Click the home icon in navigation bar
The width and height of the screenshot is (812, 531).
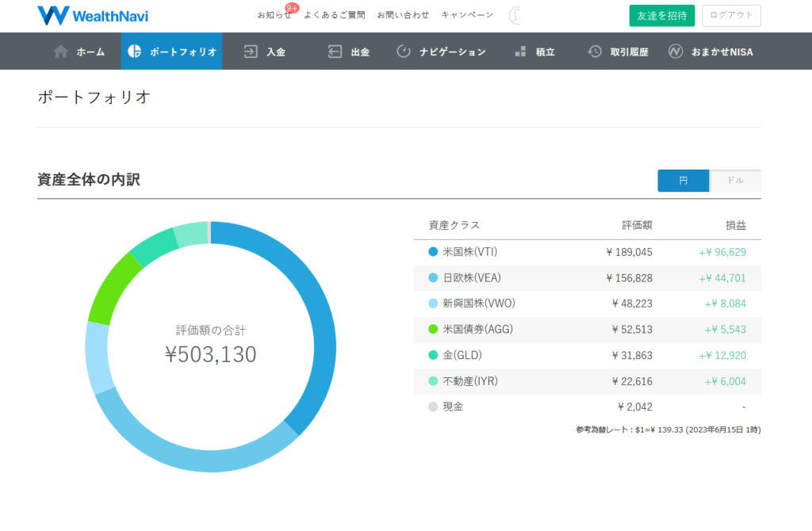click(x=60, y=52)
